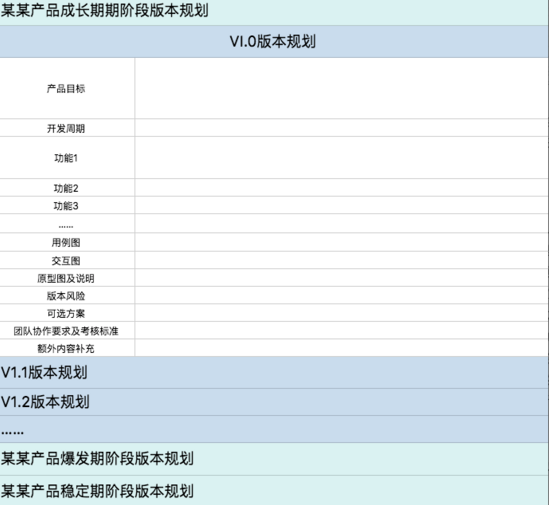The height and width of the screenshot is (505, 549).
Task: Select the 交互图 row label
Action: click(x=67, y=260)
